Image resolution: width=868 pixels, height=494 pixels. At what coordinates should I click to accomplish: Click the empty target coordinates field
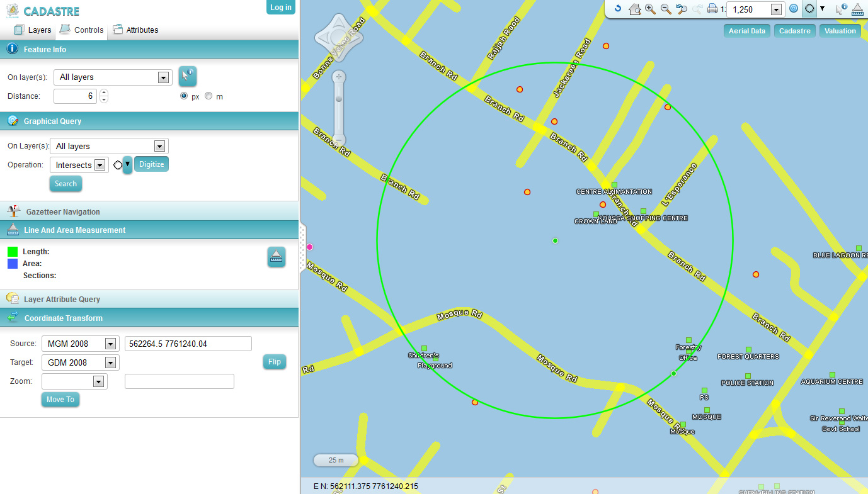[180, 381]
